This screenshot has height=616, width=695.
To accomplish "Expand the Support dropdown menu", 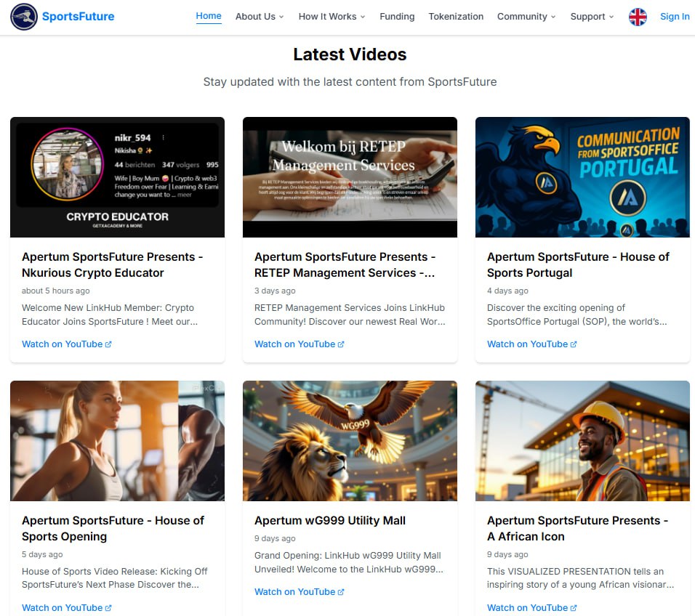I will click(x=590, y=17).
